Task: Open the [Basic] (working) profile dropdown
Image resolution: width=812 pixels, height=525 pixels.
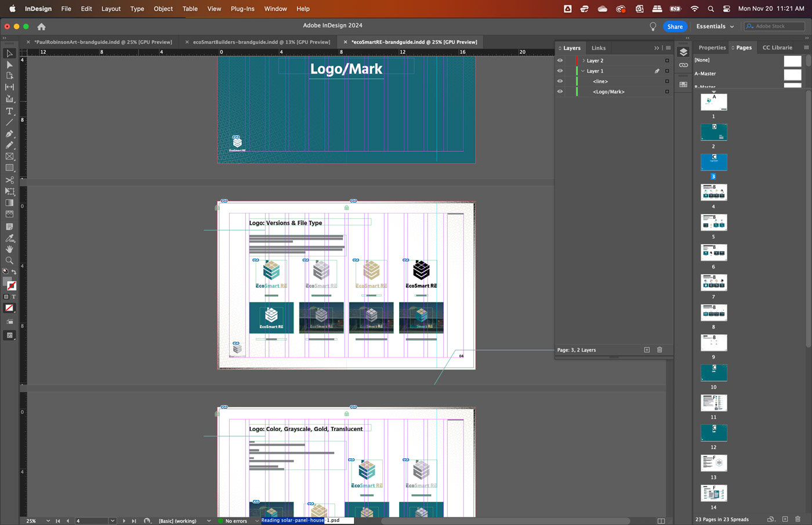Action: click(x=209, y=521)
